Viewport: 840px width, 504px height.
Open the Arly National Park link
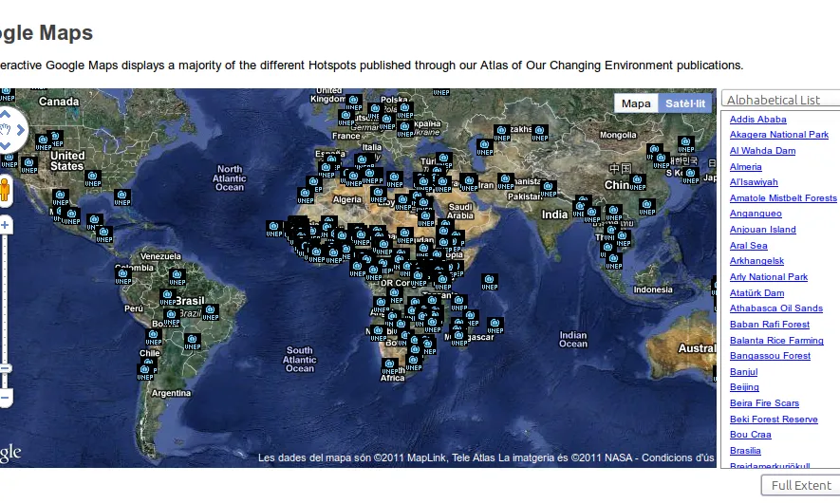click(x=768, y=277)
